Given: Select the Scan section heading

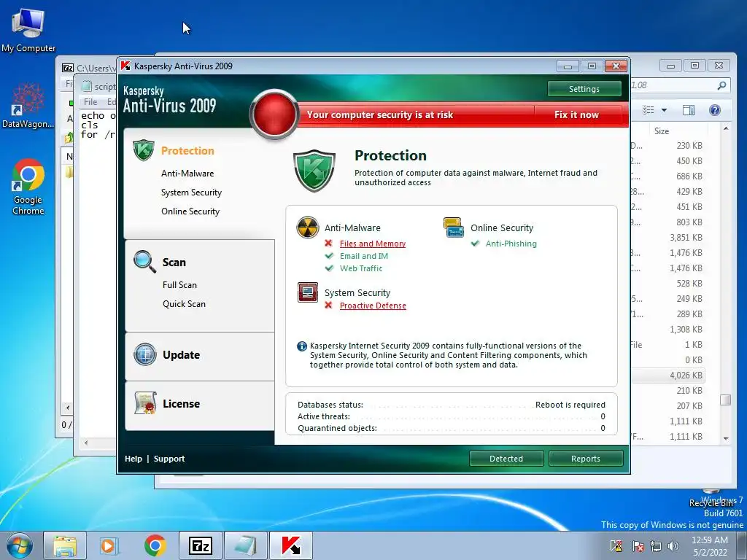Looking at the screenshot, I should click(174, 262).
